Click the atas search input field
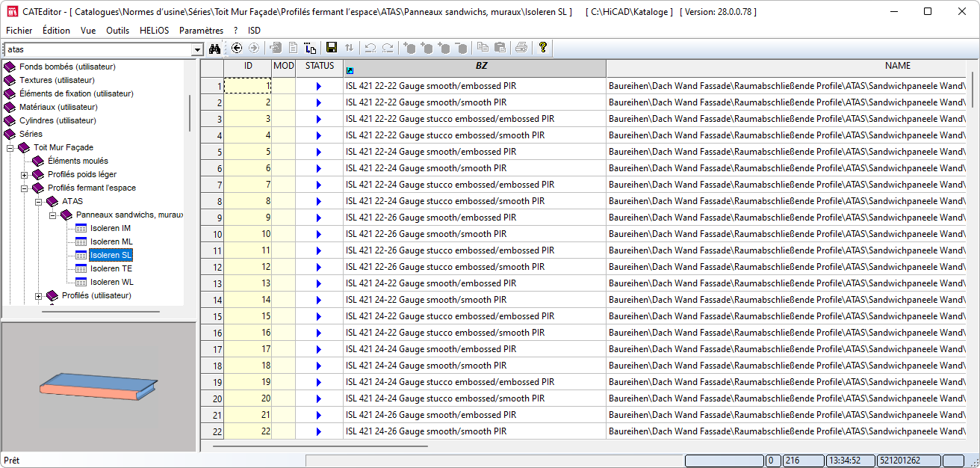The width and height of the screenshot is (980, 468). 98,49
